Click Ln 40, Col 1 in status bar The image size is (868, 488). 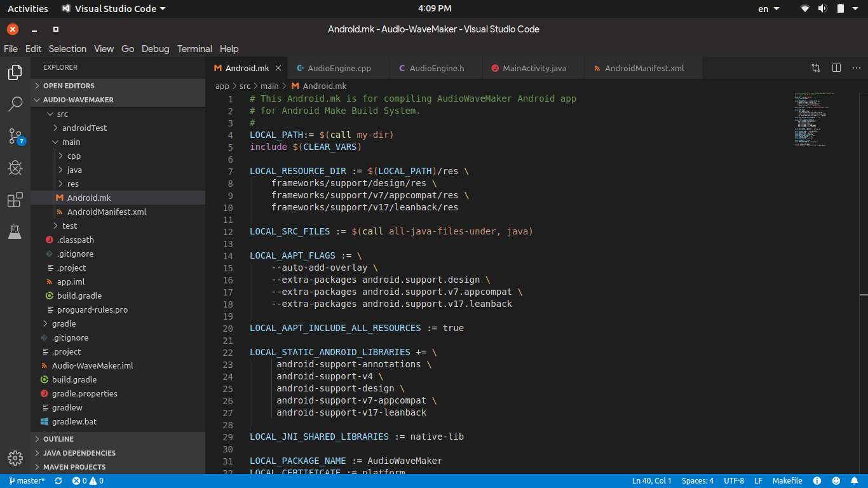651,481
